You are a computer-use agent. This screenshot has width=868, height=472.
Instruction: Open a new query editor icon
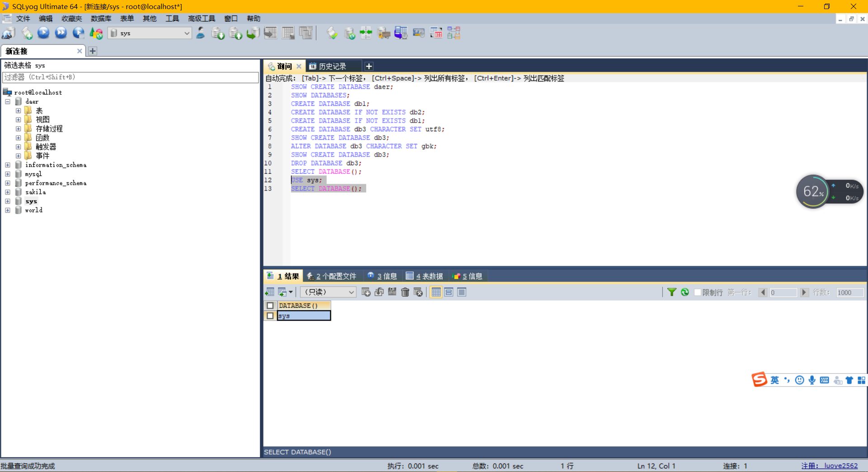click(x=27, y=33)
